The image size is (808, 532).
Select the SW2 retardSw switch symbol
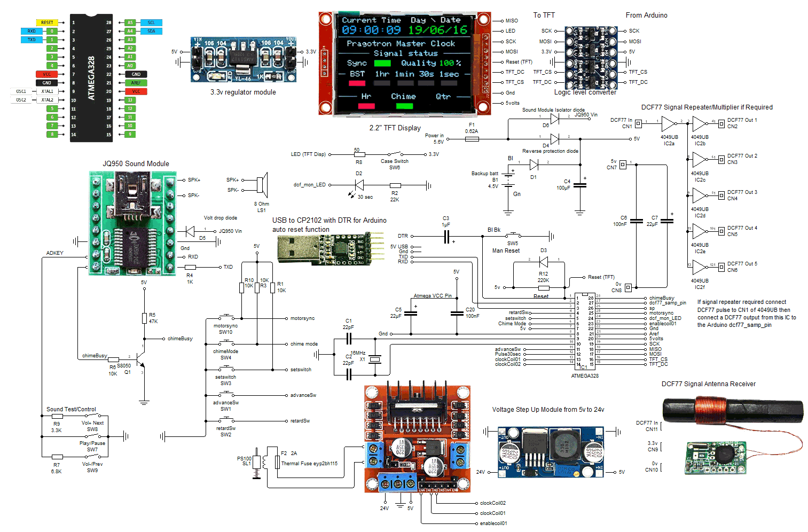click(x=226, y=420)
